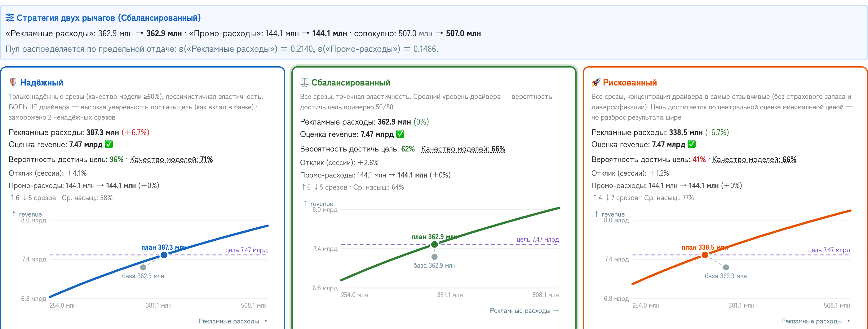Click the rocket icon next to Рискованный
Image resolution: width=868 pixels, height=329 pixels.
596,82
